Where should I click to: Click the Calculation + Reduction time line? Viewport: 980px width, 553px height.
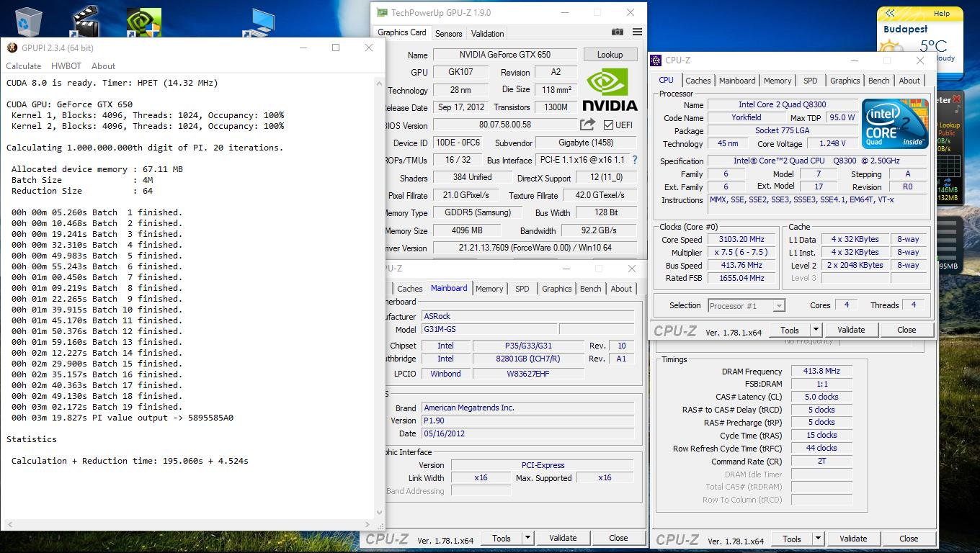tap(130, 461)
